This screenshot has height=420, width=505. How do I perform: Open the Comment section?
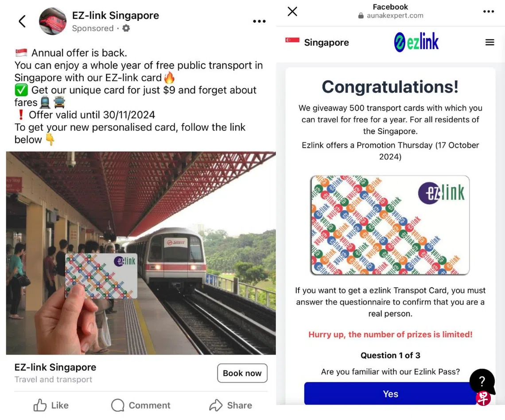(141, 405)
